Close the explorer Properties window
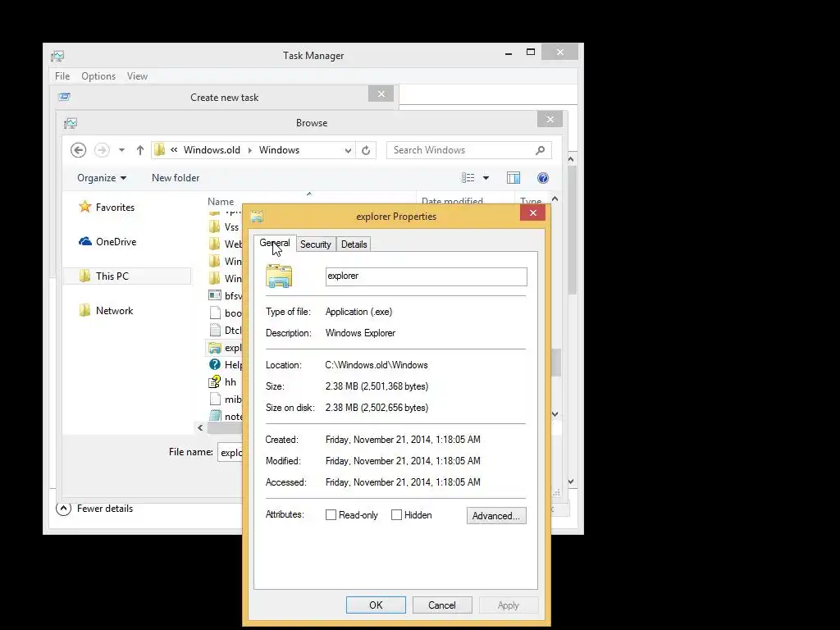The height and width of the screenshot is (630, 840). tap(532, 212)
